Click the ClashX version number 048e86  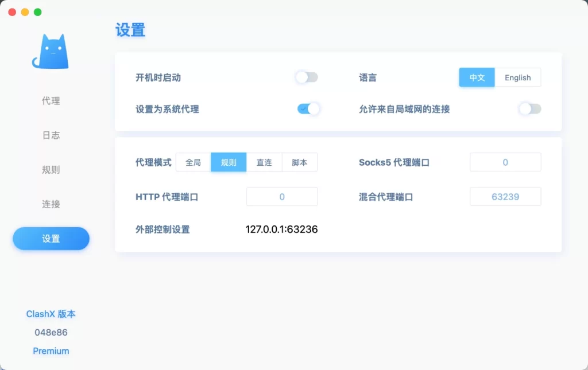[x=51, y=332]
